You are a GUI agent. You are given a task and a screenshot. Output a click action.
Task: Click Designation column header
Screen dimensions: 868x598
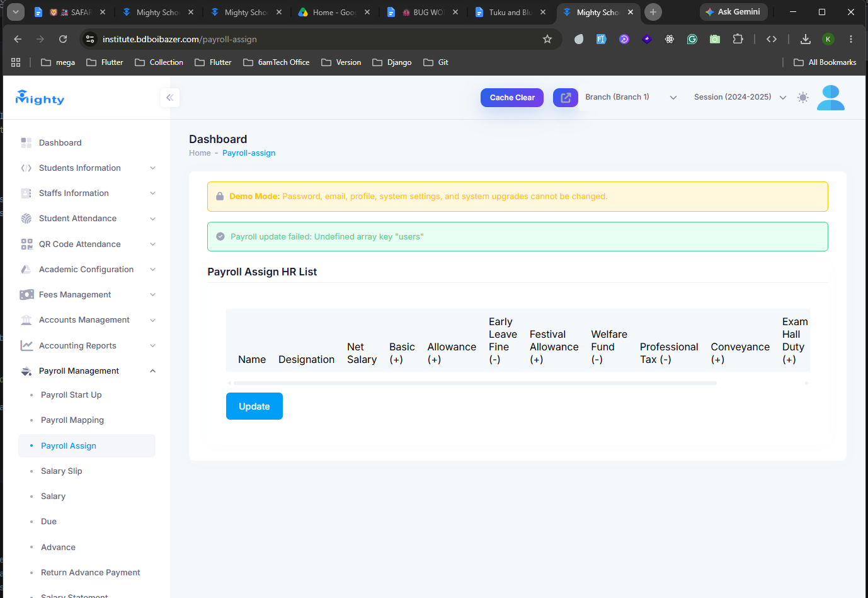[x=307, y=360]
